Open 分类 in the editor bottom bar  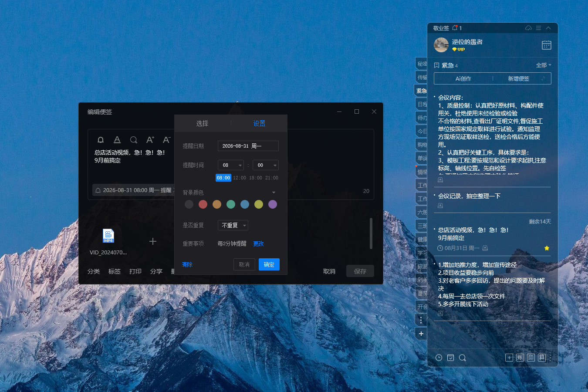point(94,271)
